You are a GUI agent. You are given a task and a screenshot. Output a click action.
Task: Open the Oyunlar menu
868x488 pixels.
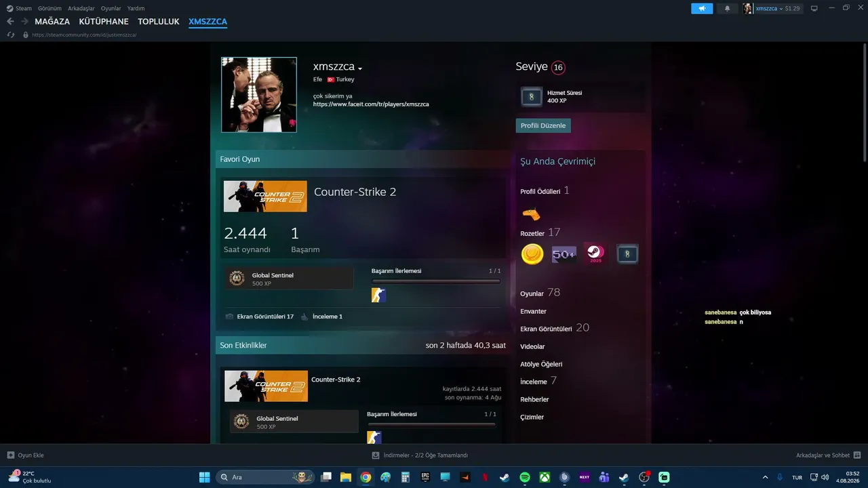click(111, 8)
